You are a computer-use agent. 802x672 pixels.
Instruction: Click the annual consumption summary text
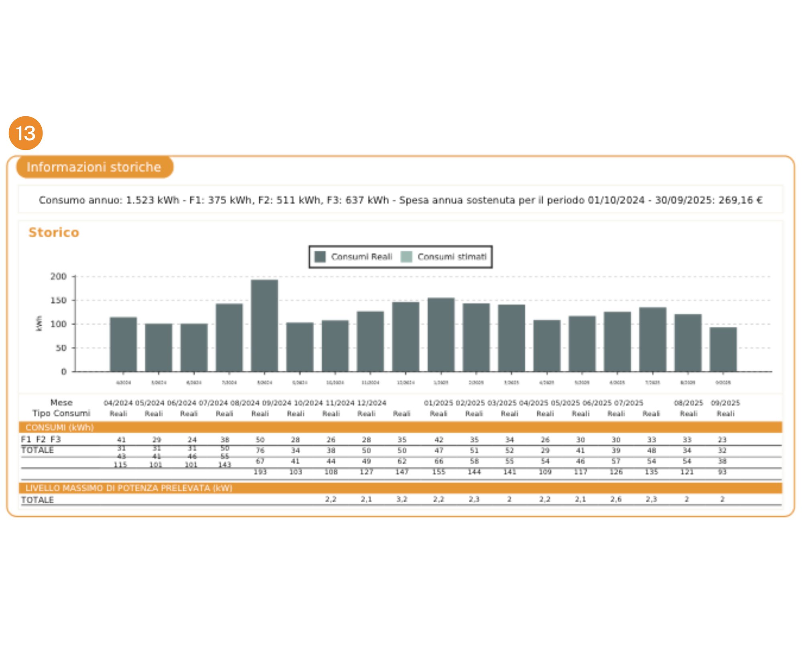(x=401, y=199)
